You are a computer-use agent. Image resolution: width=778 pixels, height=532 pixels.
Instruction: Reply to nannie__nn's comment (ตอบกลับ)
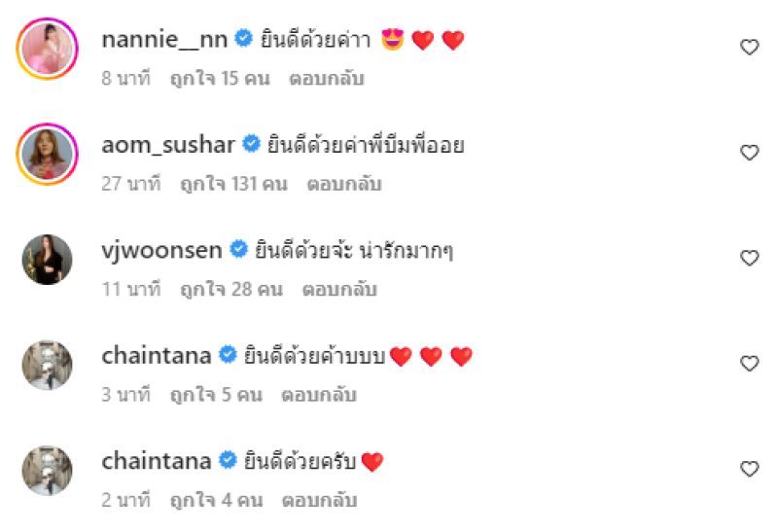click(327, 79)
